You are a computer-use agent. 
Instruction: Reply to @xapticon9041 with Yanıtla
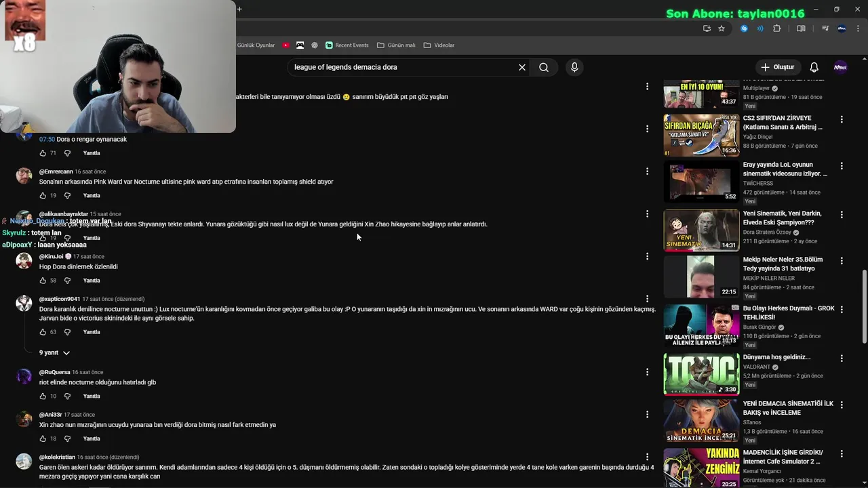click(92, 332)
